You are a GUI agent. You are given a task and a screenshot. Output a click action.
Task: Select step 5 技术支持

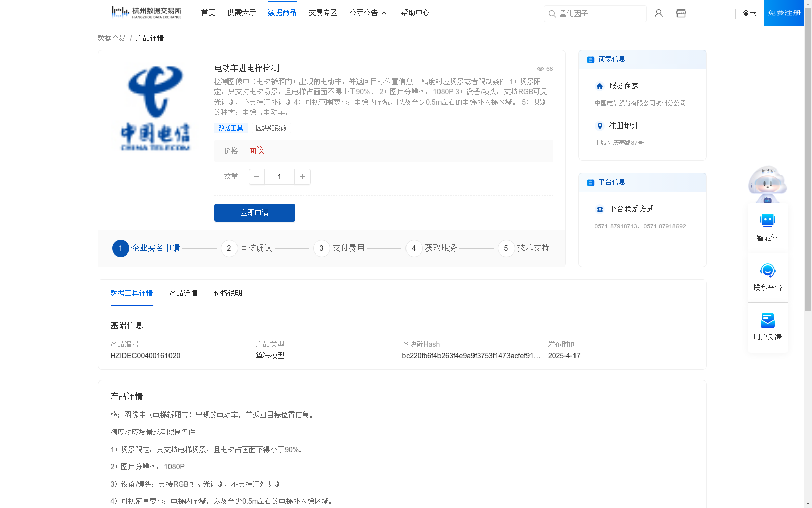coord(524,248)
